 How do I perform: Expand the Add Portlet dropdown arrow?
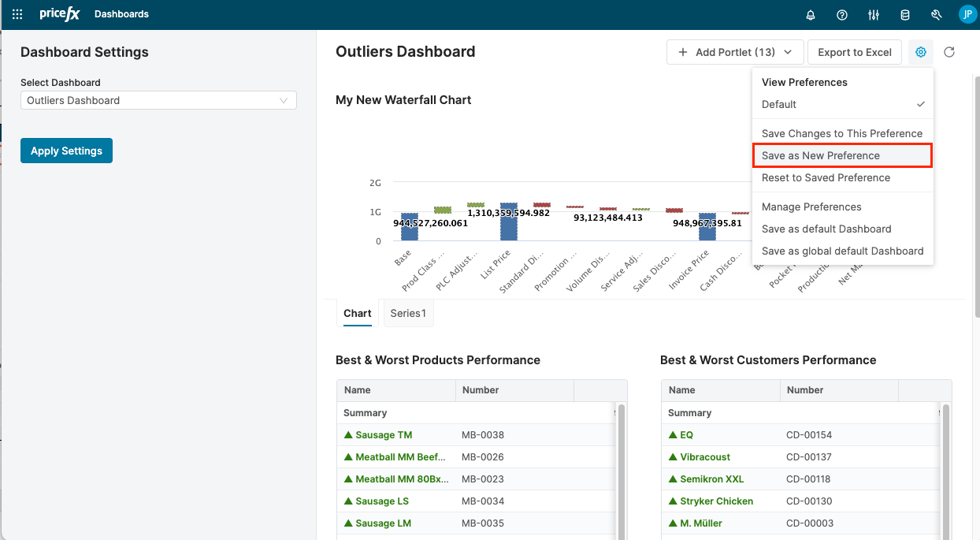(788, 52)
